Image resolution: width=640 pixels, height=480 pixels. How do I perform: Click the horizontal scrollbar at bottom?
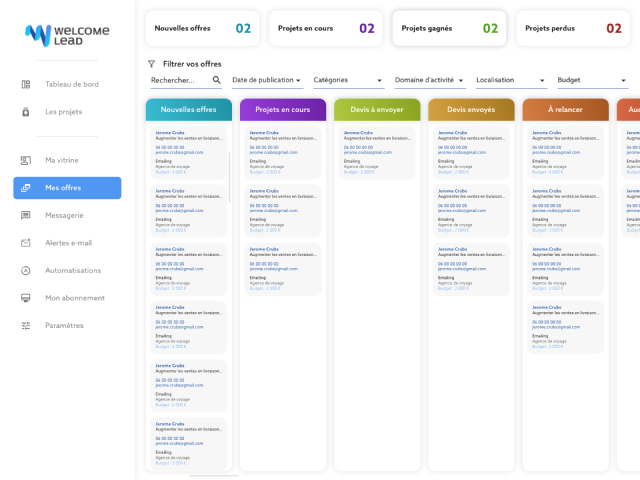(214, 476)
